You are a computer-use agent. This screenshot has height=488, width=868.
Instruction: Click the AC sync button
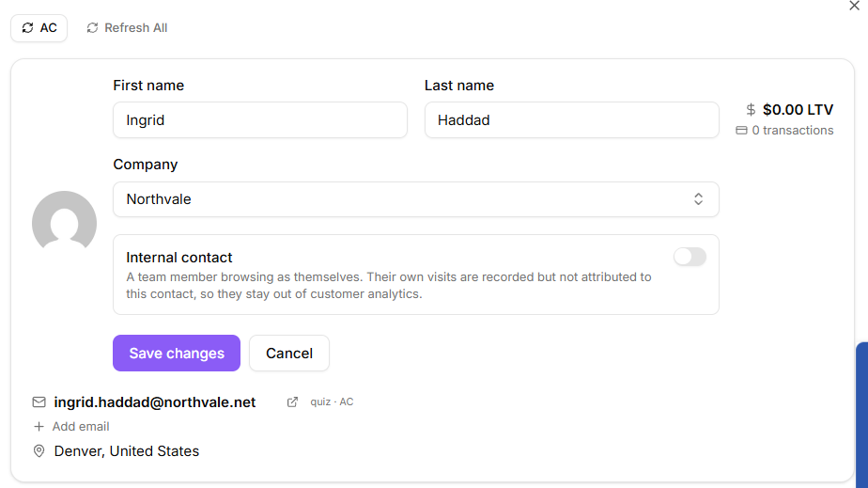39,27
